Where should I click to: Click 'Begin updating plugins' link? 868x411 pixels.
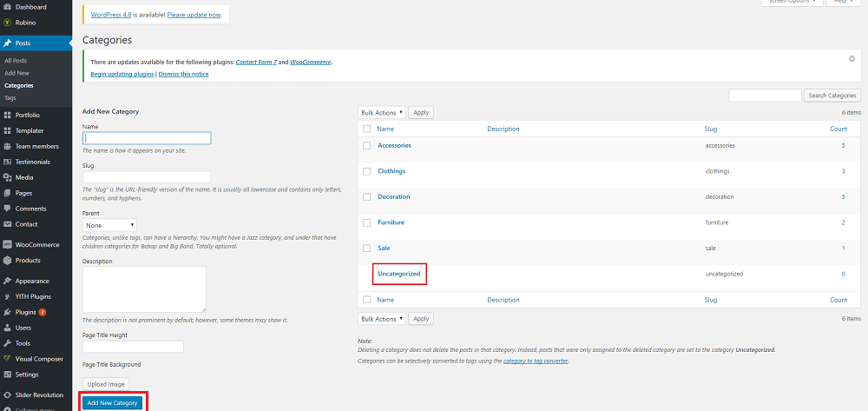click(x=122, y=74)
